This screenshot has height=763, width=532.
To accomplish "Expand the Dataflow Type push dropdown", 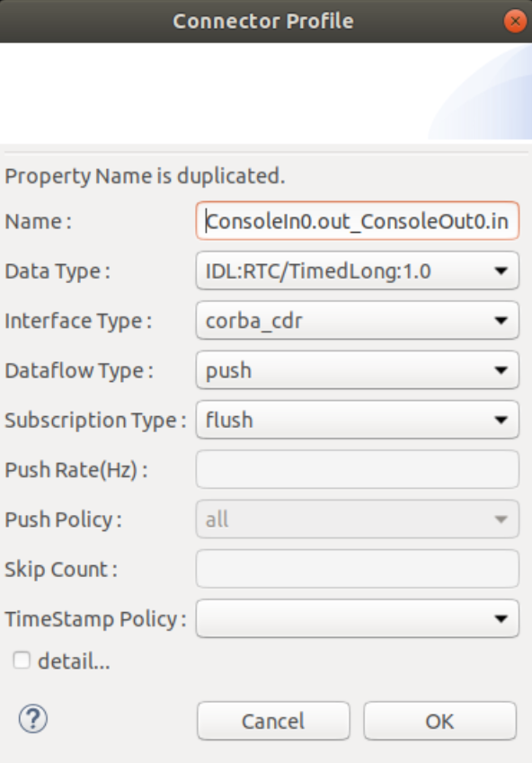I will point(358,370).
